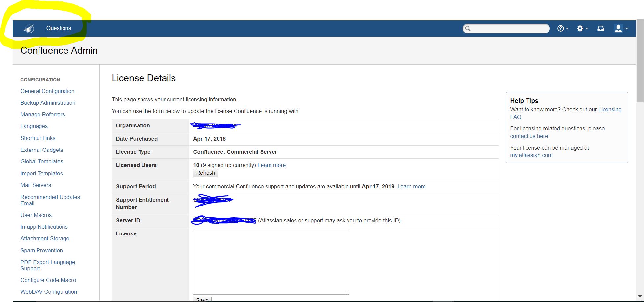Go to Mail Servers

point(36,185)
